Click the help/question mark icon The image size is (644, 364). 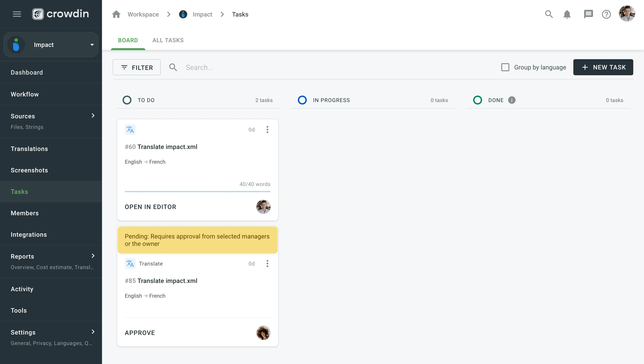point(606,14)
